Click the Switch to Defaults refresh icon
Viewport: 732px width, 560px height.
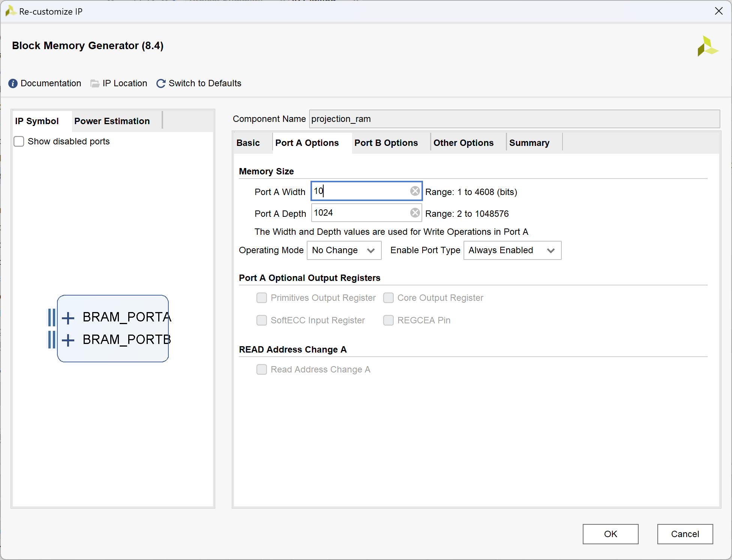[x=161, y=83]
